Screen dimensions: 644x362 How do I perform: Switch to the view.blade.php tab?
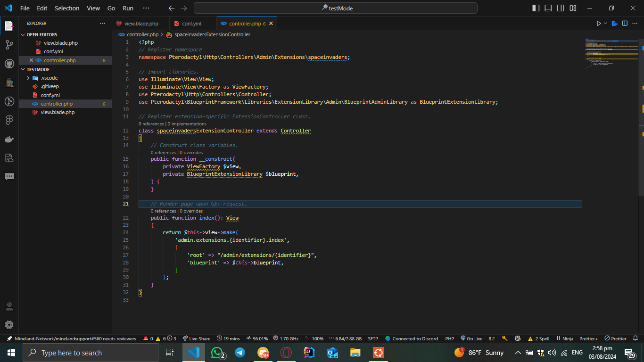click(x=140, y=23)
